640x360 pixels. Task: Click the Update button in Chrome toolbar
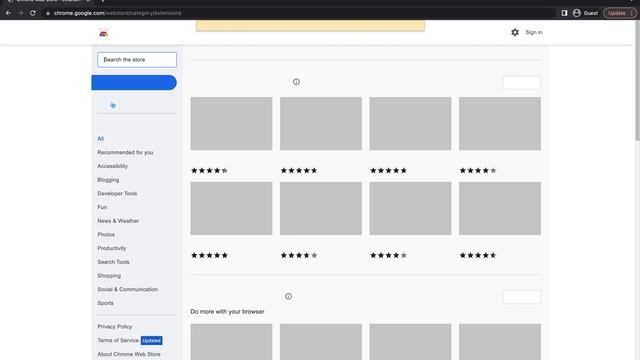tap(619, 13)
